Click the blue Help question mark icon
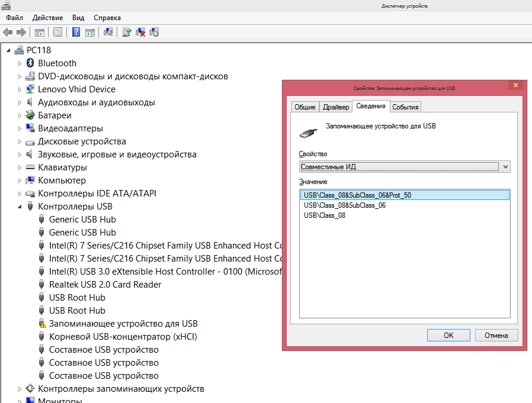Image resolution: width=532 pixels, height=403 pixels. tap(76, 32)
